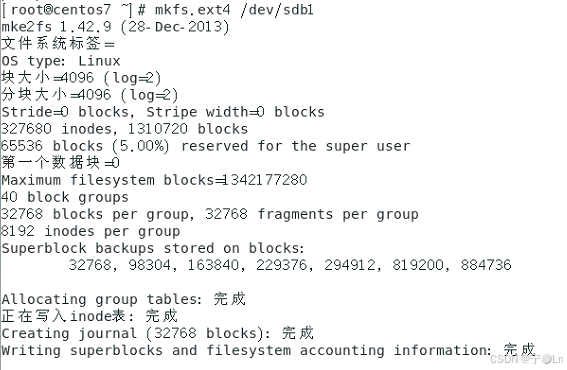
Task: Click the 1310720 blocks value
Action: point(188,129)
